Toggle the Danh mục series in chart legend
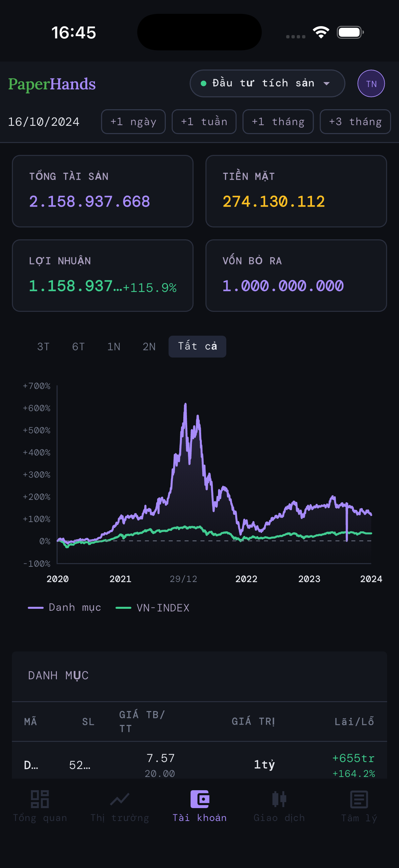The height and width of the screenshot is (868, 399). (x=64, y=607)
